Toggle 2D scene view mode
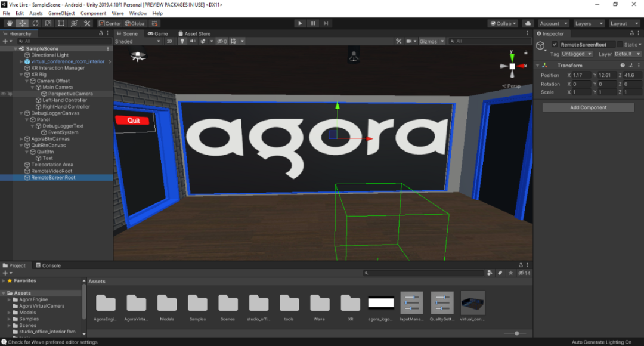The width and height of the screenshot is (644, 346). [169, 41]
